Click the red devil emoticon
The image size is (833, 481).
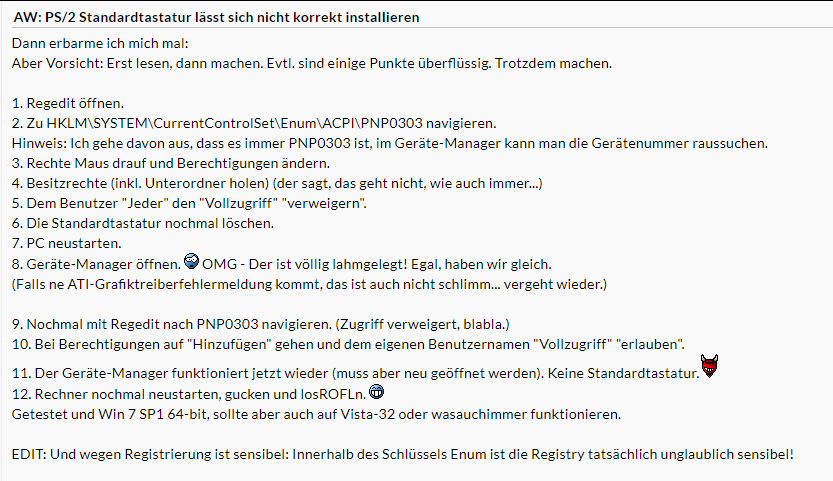coord(709,366)
